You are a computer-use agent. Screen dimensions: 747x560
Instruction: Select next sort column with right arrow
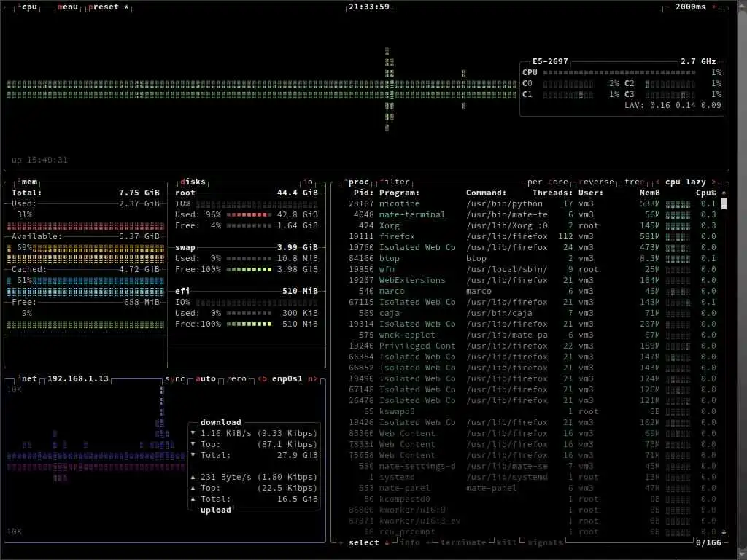pyautogui.click(x=713, y=182)
